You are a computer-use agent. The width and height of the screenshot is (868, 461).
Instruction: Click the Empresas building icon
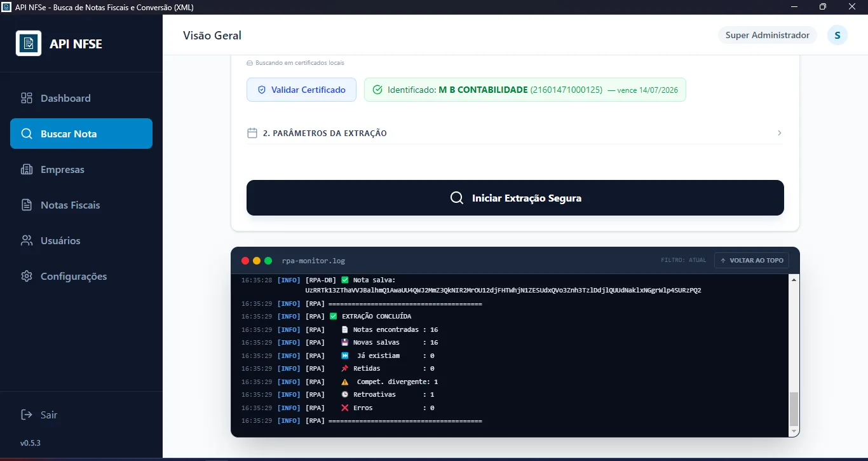27,169
